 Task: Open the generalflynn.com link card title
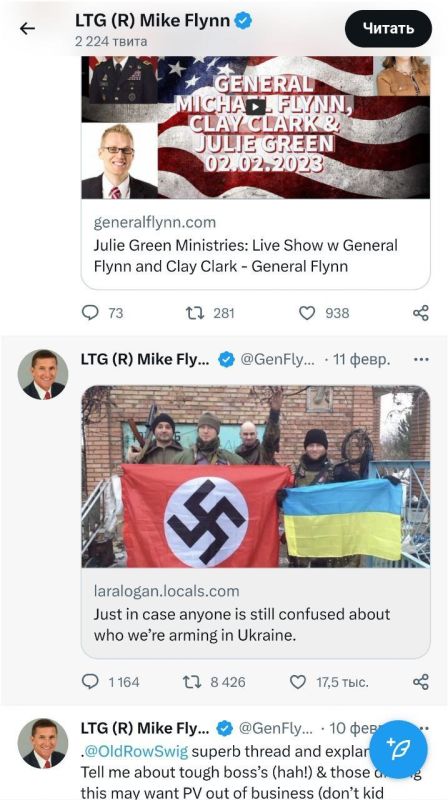246,256
